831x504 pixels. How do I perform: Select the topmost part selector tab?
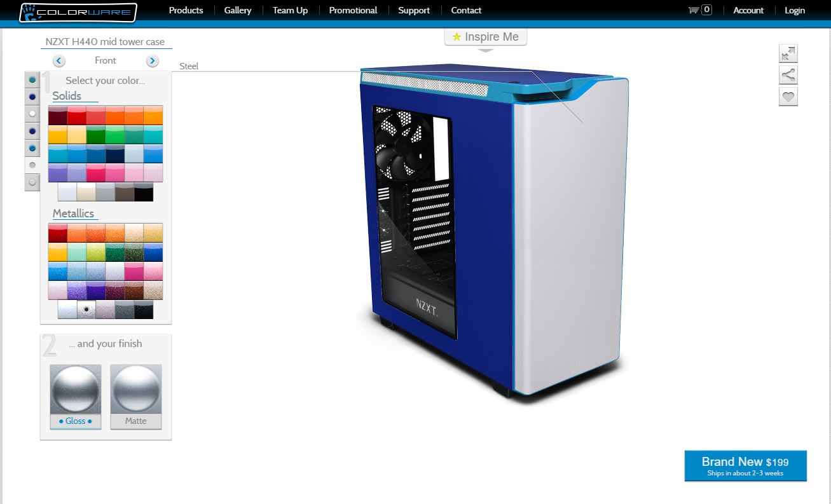32,79
